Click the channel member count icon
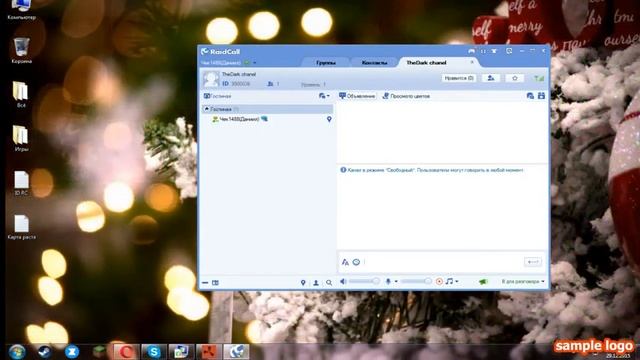The image size is (640, 360). 270,84
